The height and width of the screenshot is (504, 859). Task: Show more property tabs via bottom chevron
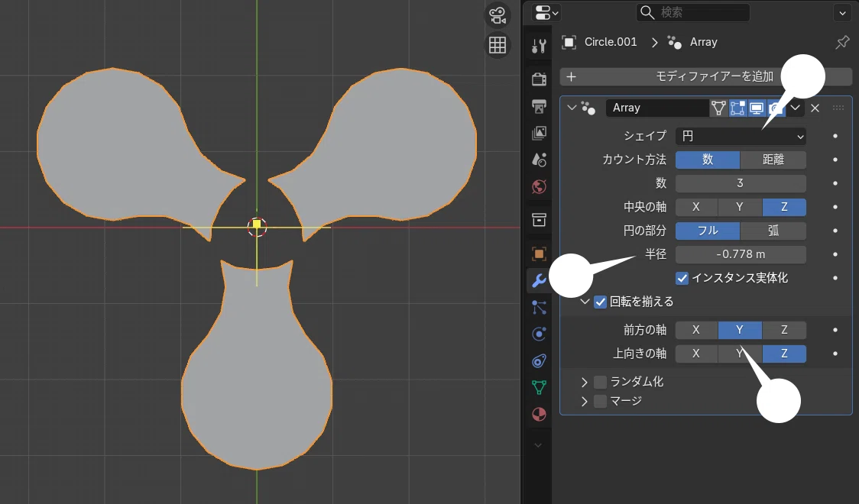pyautogui.click(x=538, y=445)
